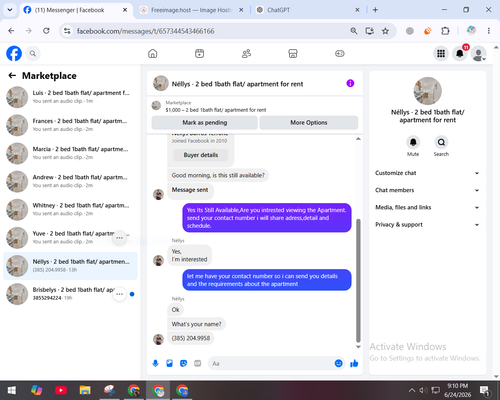Click the chat message scrollbar thumb
The width and height of the screenshot is (500, 400).
[x=358, y=281]
